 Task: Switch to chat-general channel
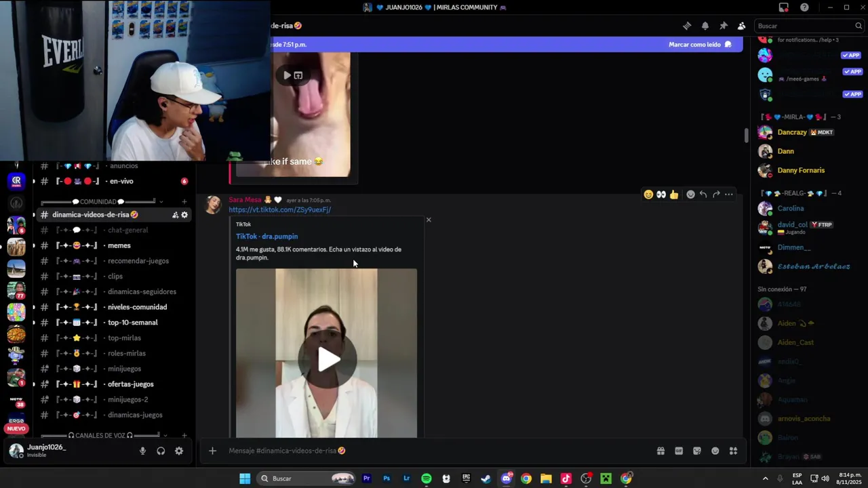(114, 230)
